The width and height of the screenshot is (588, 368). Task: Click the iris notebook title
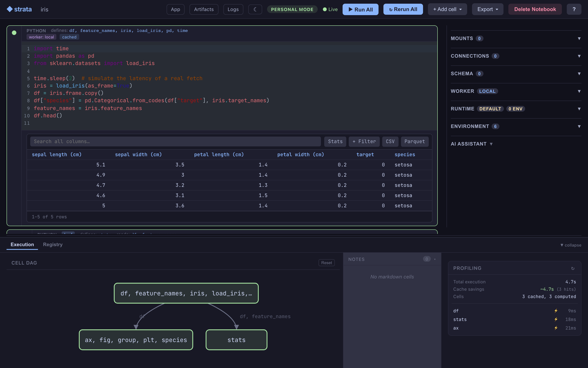coord(45,9)
